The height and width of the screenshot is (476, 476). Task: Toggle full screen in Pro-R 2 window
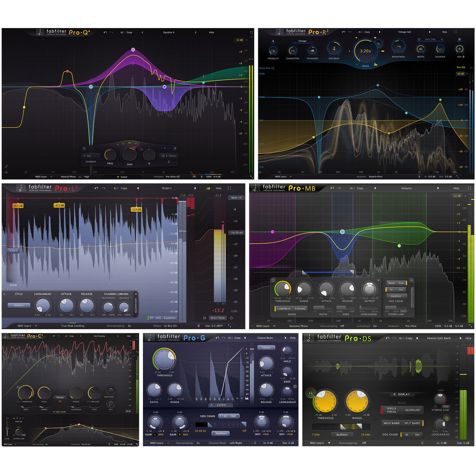[455, 32]
